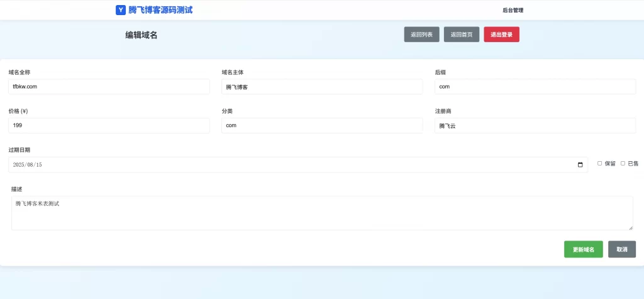
Task: Submit with the 更新域名 button
Action: tap(583, 249)
